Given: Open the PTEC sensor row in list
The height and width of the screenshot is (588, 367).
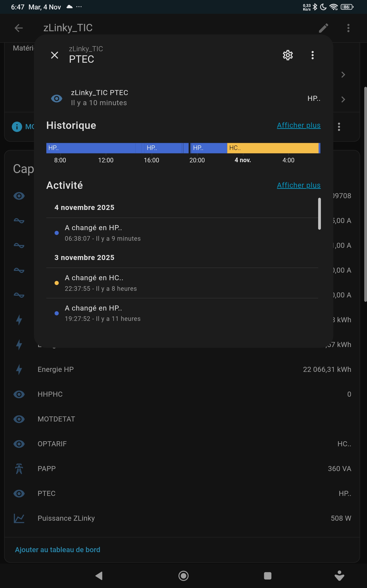Looking at the screenshot, I should [182, 493].
